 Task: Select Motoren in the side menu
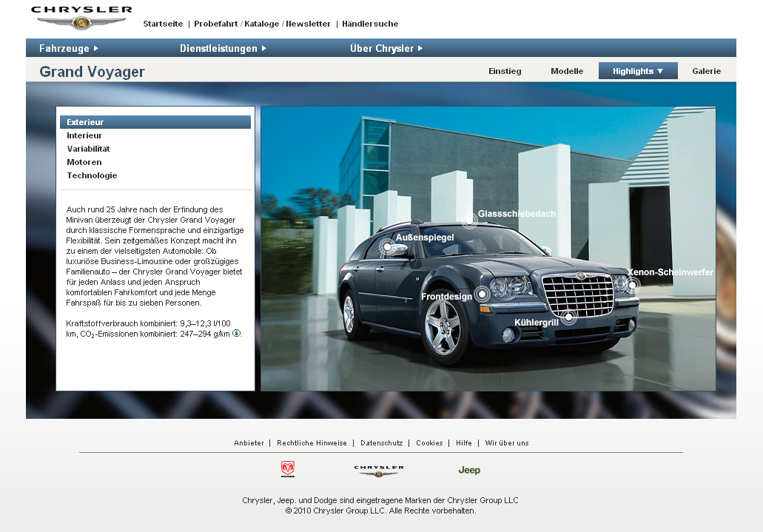pyautogui.click(x=84, y=162)
